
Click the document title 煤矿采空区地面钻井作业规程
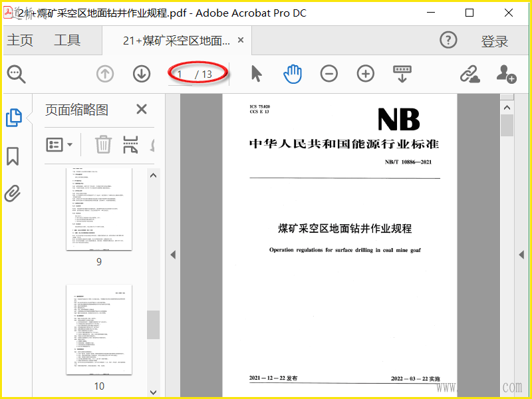pos(345,229)
